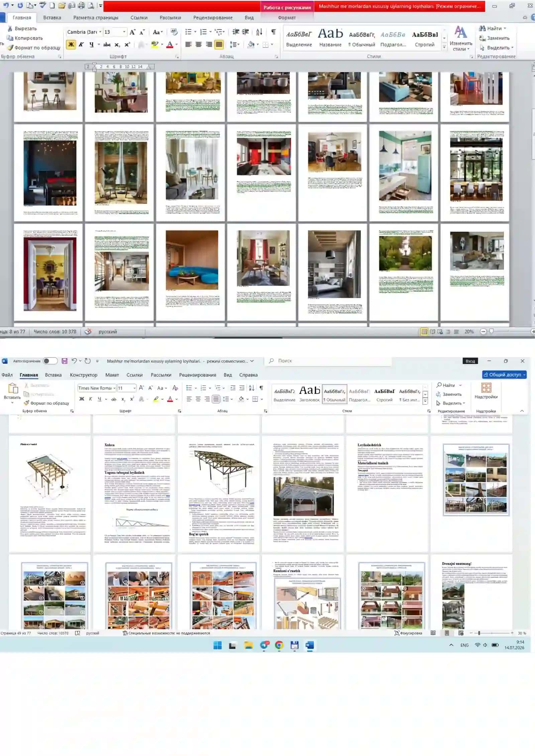Screen dimensions: 535x756
Task: Click align center icon in upper Word window
Action: coord(199,44)
